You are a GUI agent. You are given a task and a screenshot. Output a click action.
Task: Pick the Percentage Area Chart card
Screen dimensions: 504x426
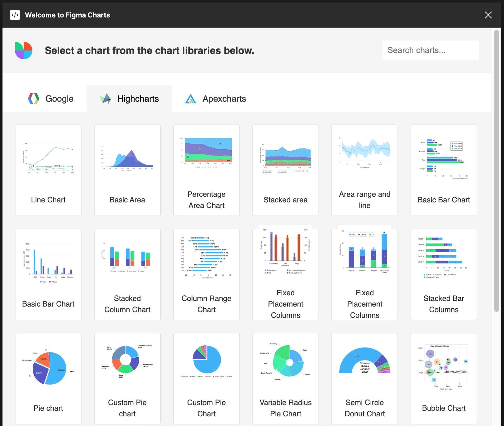(x=207, y=170)
